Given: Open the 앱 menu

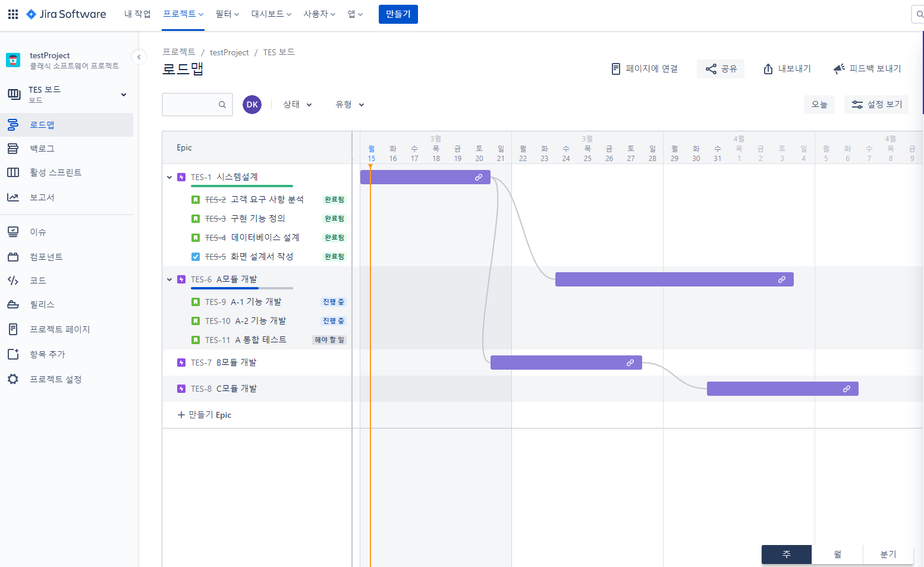Looking at the screenshot, I should [355, 14].
